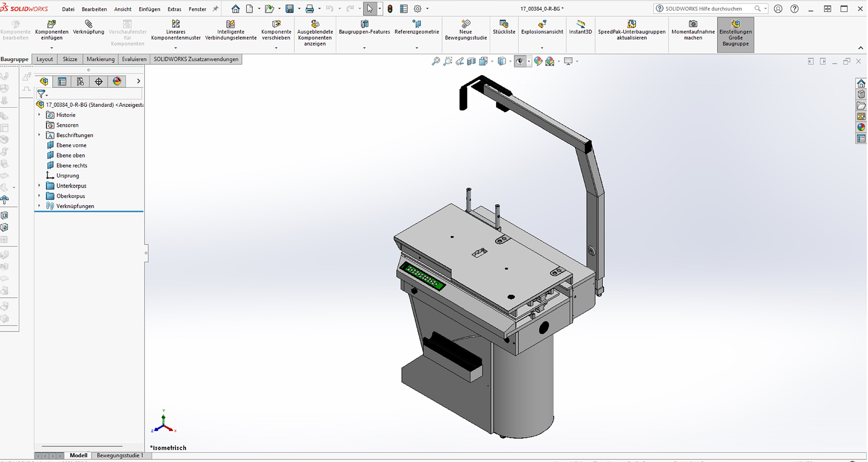868x462 pixels.
Task: Expand Beschriftungen tree node
Action: 39,135
